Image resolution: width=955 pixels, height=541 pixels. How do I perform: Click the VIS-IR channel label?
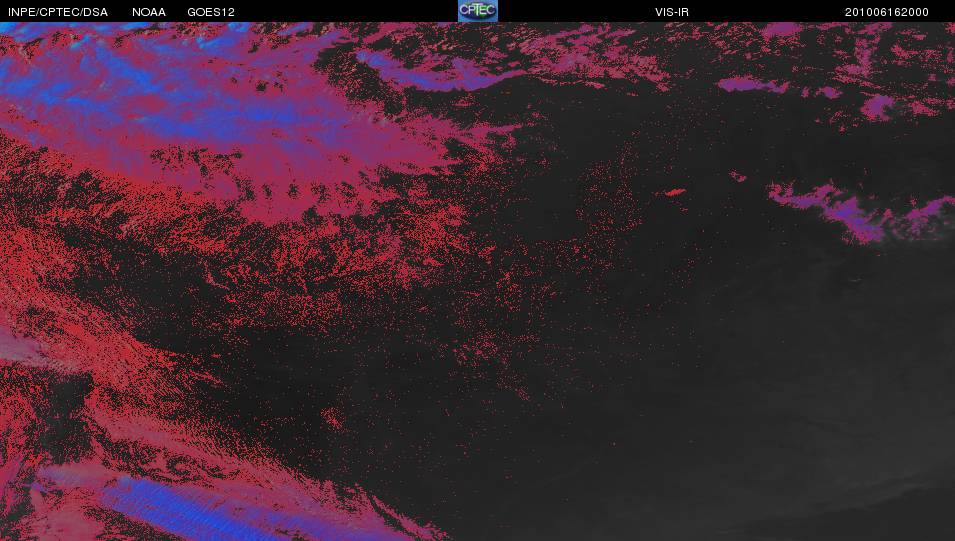[x=672, y=12]
